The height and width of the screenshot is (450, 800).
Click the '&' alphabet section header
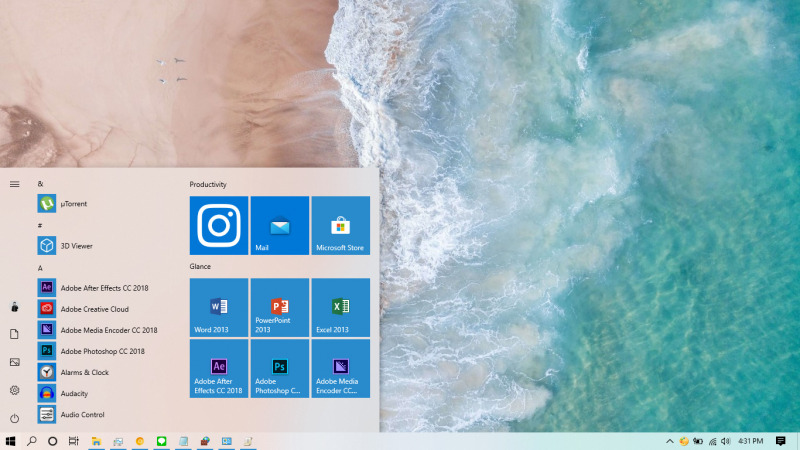[x=40, y=184]
